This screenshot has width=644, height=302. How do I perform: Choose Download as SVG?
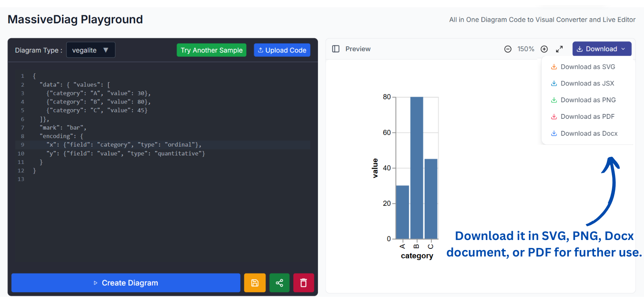583,67
